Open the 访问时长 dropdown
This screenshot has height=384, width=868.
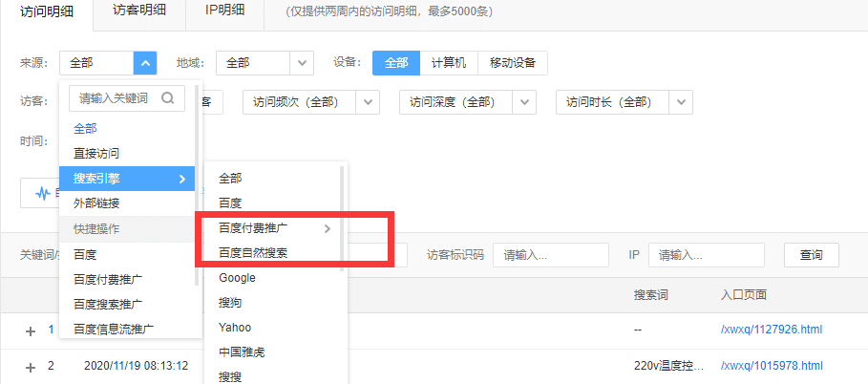coord(625,102)
